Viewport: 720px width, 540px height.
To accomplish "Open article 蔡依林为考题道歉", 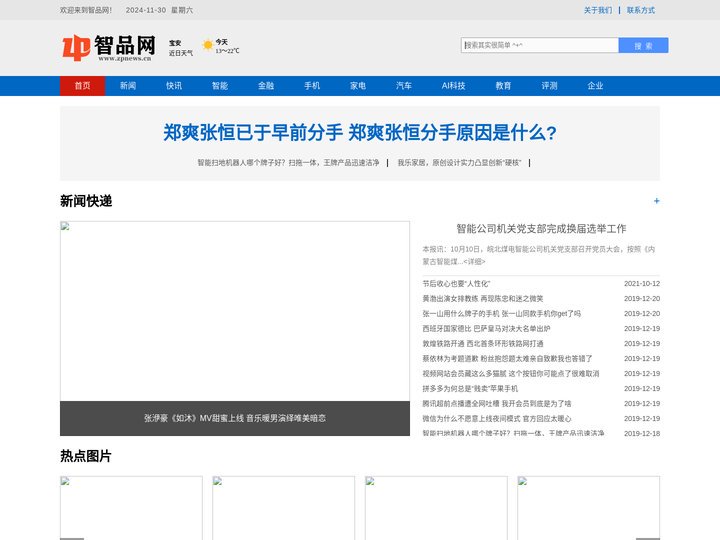I will click(507, 359).
